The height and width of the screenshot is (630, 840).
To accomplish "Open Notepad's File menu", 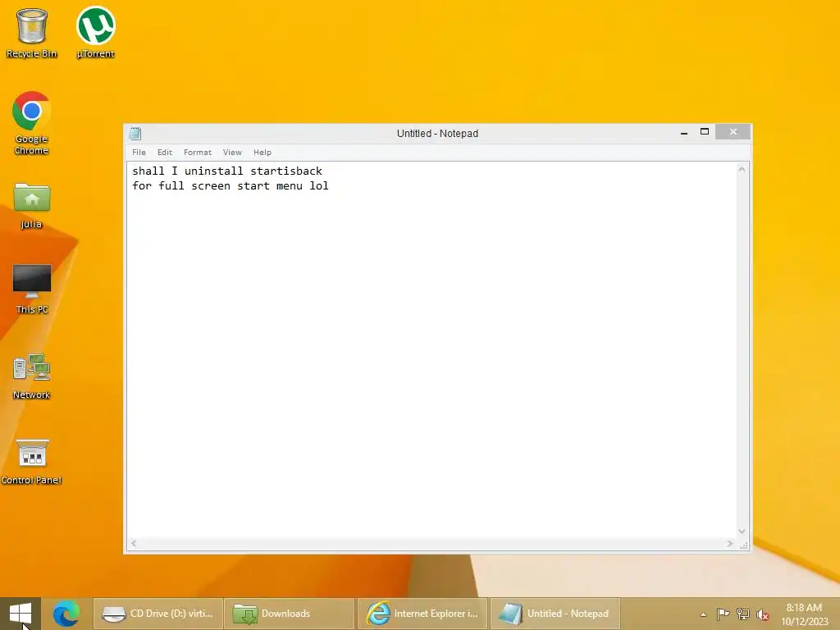I will pyautogui.click(x=139, y=152).
